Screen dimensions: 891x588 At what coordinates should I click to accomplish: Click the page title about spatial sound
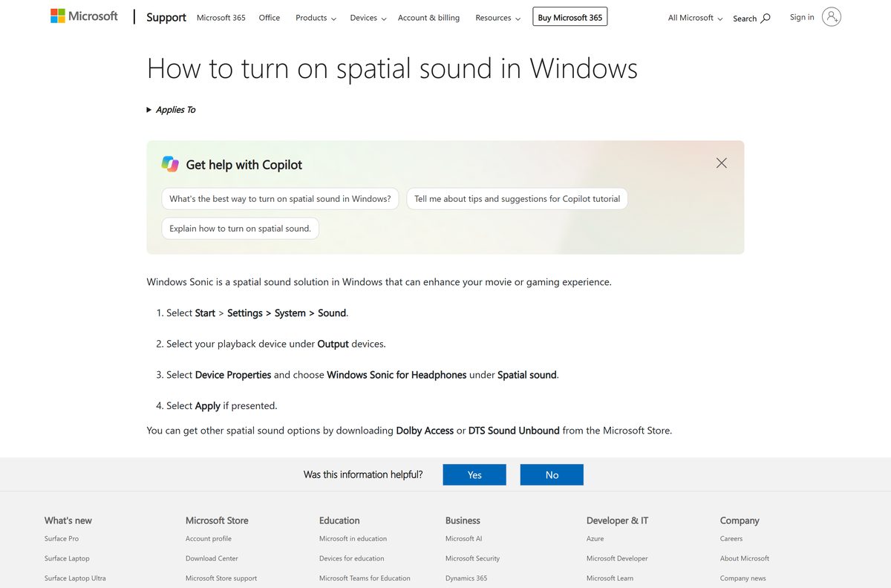tap(392, 69)
